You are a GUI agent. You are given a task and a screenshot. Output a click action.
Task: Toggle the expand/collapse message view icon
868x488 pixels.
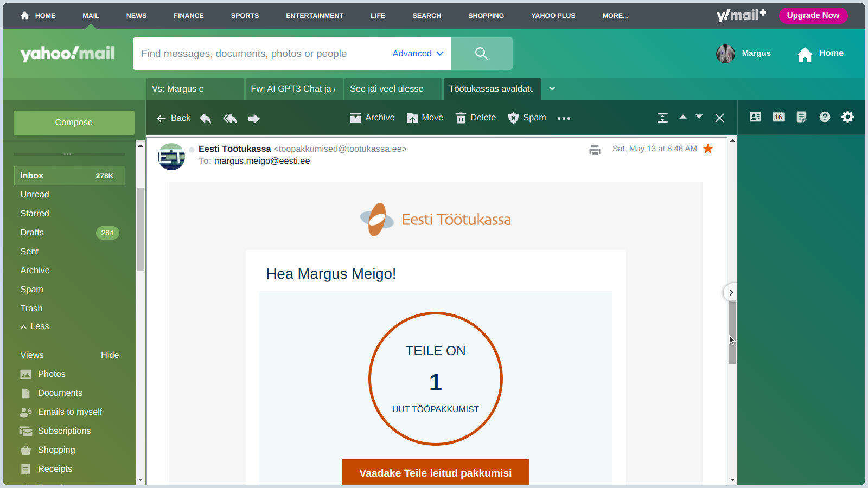[x=662, y=118]
